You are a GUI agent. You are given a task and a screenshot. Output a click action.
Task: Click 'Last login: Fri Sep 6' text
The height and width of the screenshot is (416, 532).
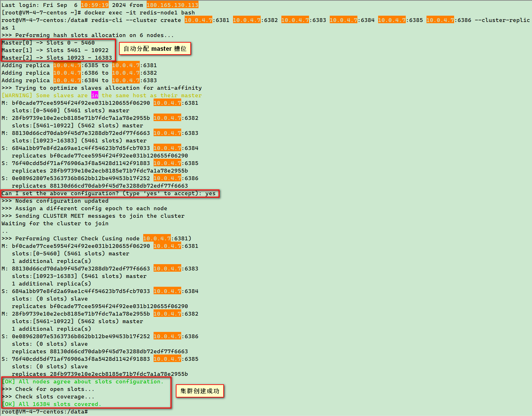click(x=39, y=5)
